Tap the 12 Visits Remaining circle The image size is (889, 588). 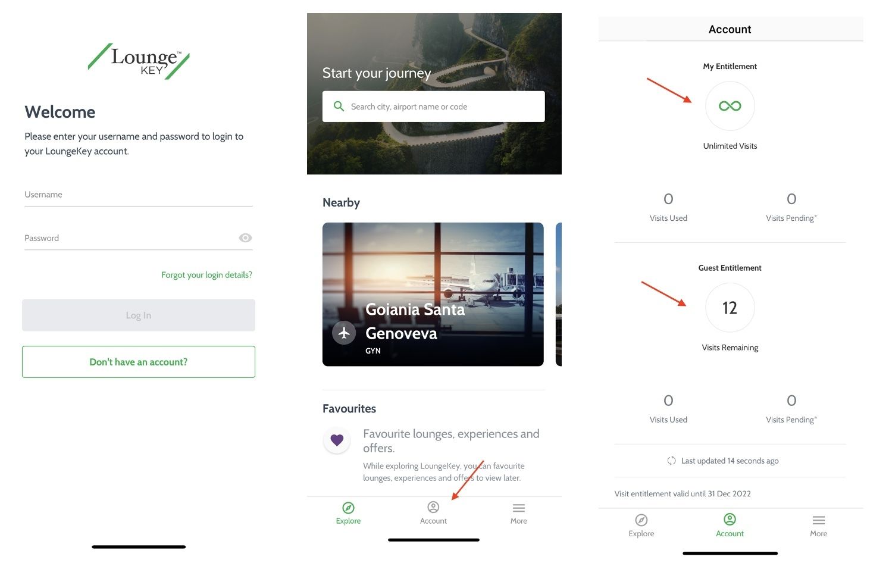point(730,308)
